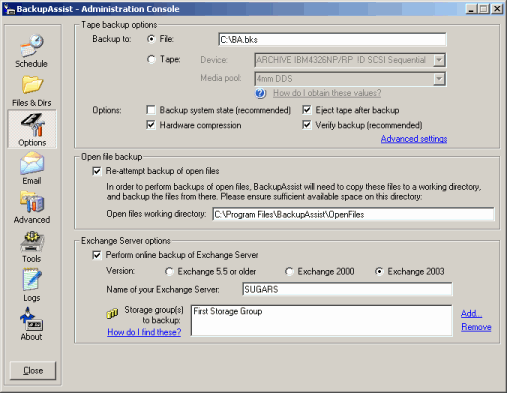507x393 pixels.
Task: Minimize the Administration Console window
Action: click(x=471, y=9)
